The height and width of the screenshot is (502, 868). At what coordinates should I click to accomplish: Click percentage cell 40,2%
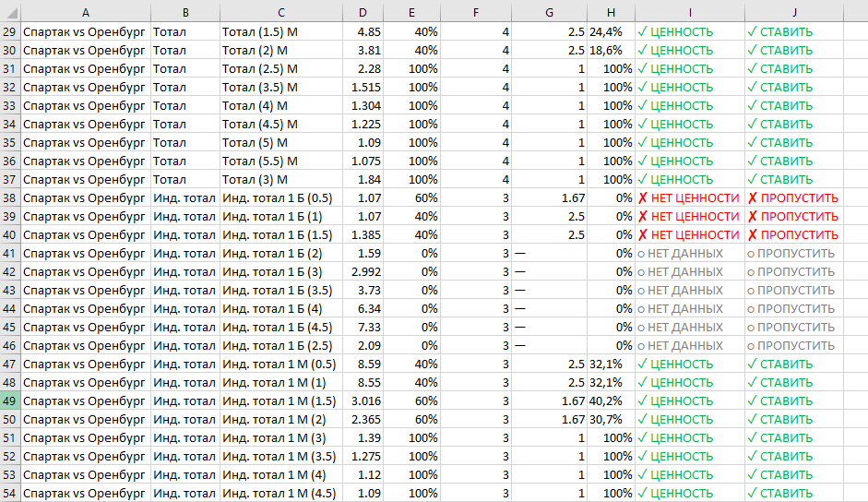(x=606, y=400)
